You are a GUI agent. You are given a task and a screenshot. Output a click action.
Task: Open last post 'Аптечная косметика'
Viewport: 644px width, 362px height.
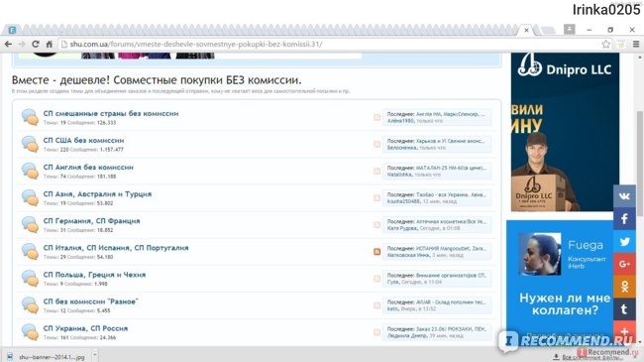[452, 222]
